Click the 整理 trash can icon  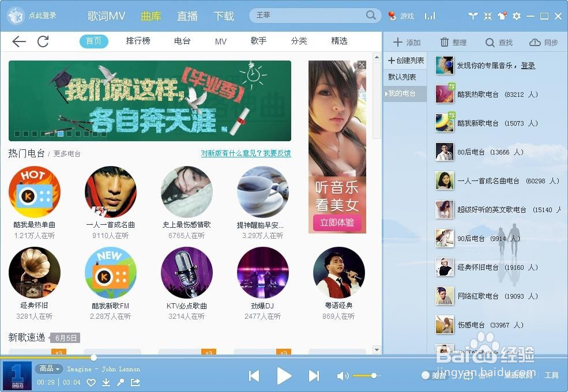[445, 43]
